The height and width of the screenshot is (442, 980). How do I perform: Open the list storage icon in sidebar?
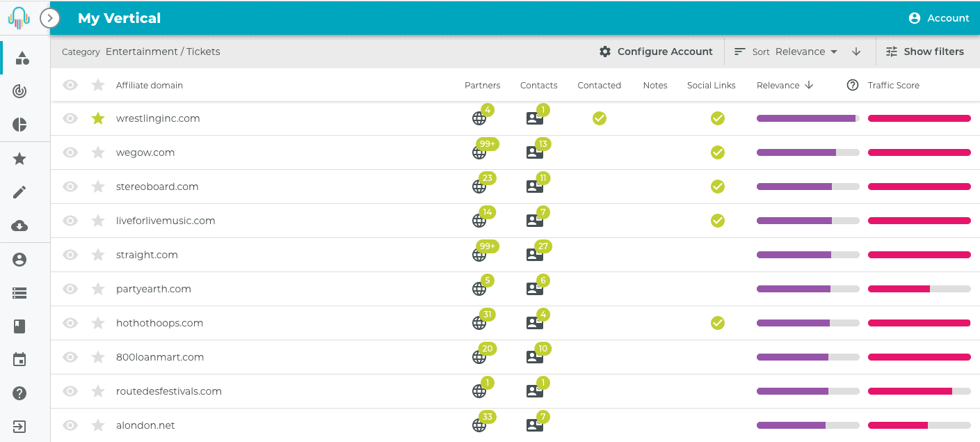[19, 293]
